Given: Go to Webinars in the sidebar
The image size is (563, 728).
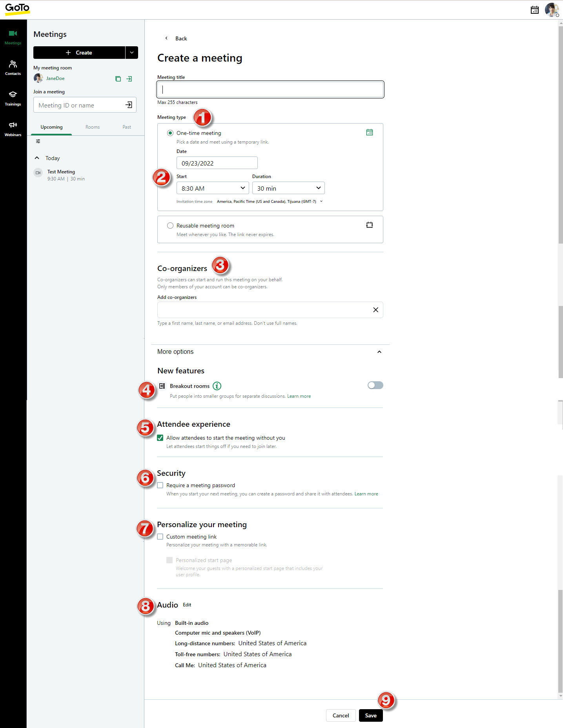Looking at the screenshot, I should [13, 128].
